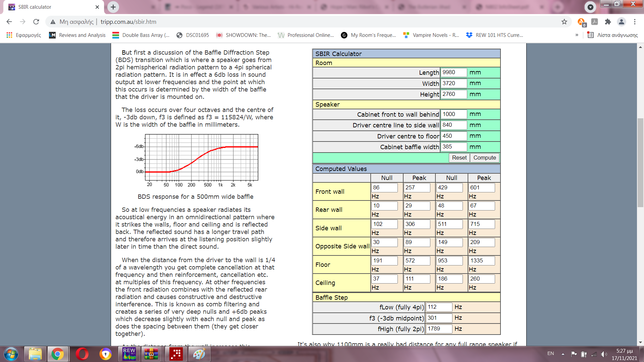This screenshot has height=362, width=644.
Task: Click the Cabinet baffle width field
Action: pos(453,147)
